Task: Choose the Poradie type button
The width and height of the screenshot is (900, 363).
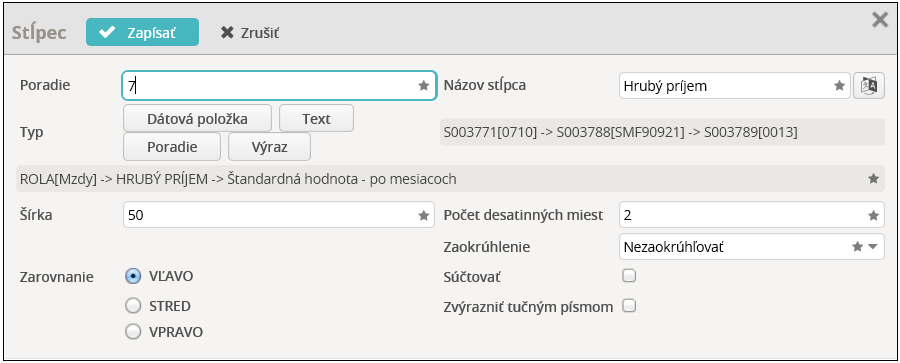Action: coord(172,146)
